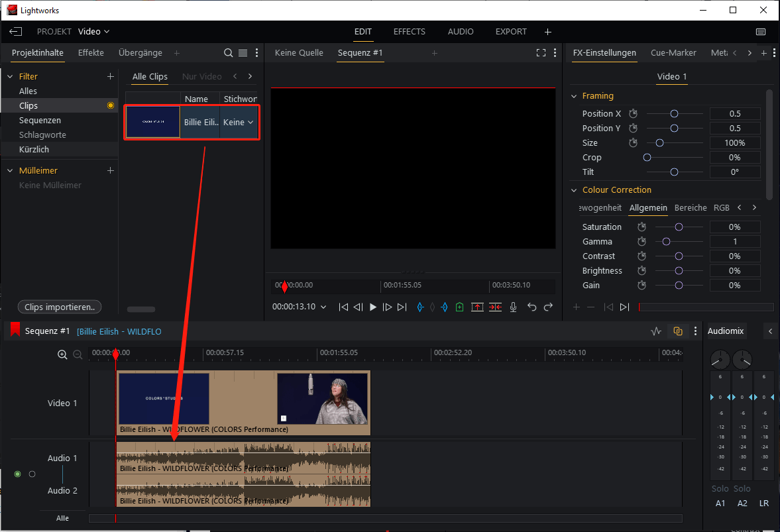Click the voiceover microphone icon

(513, 307)
